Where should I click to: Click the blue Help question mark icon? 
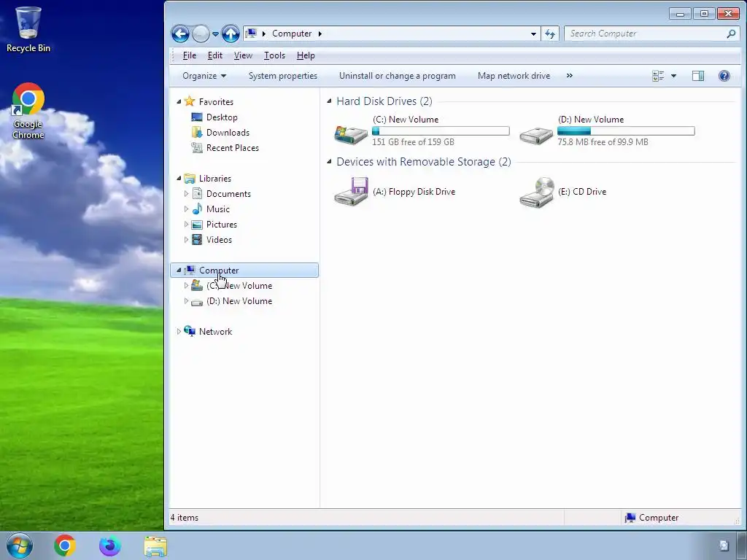pos(724,76)
